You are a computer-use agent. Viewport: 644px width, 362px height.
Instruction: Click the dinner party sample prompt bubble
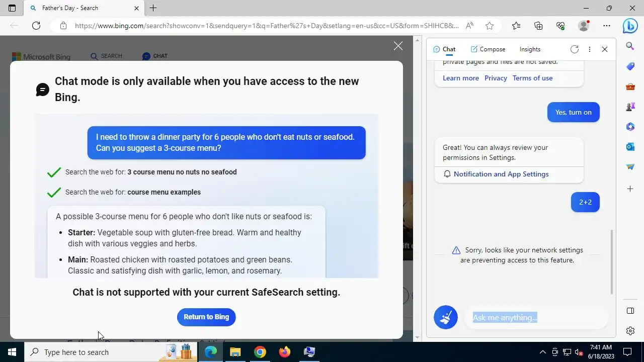(226, 143)
